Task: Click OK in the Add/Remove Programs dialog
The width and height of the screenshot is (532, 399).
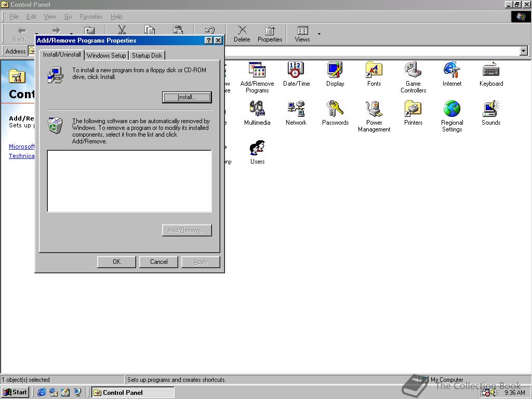Action: pos(116,262)
